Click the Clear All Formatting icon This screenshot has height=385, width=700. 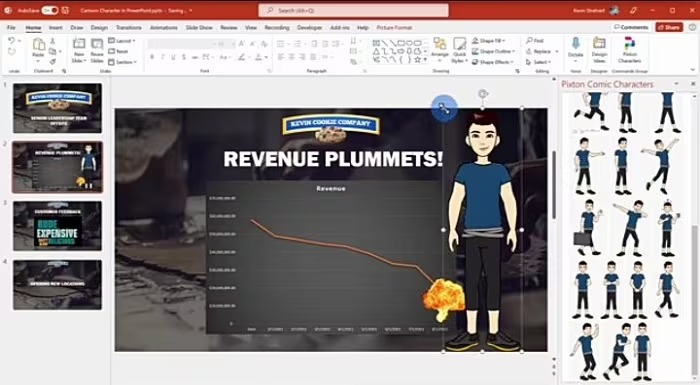click(264, 44)
